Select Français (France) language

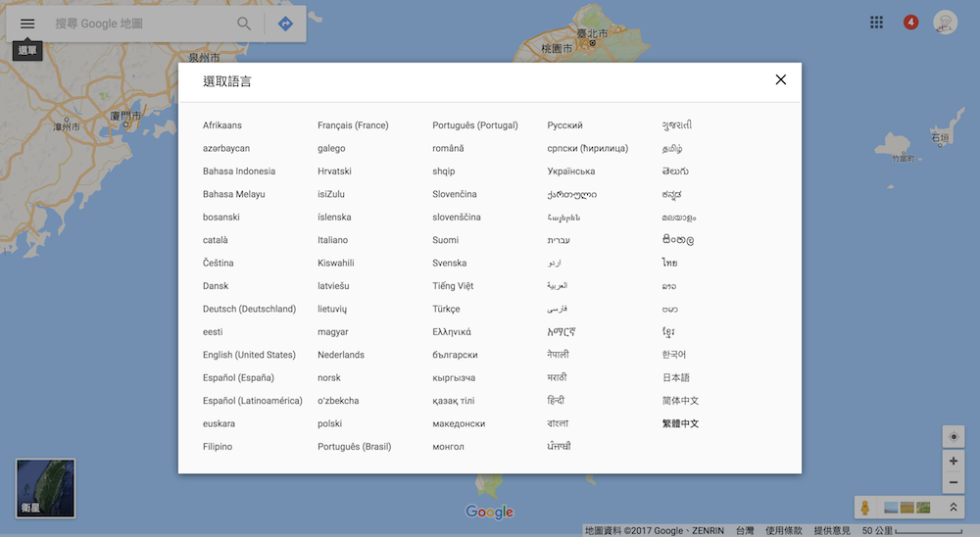click(353, 125)
